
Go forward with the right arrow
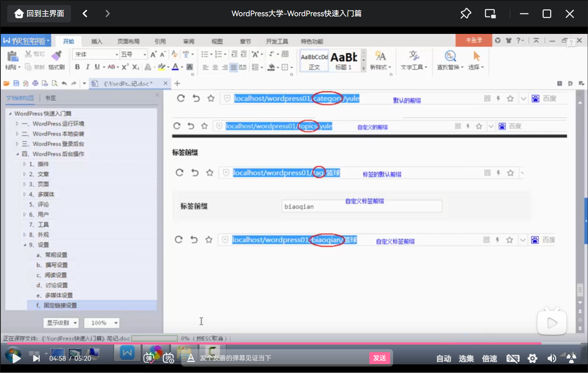[x=107, y=14]
